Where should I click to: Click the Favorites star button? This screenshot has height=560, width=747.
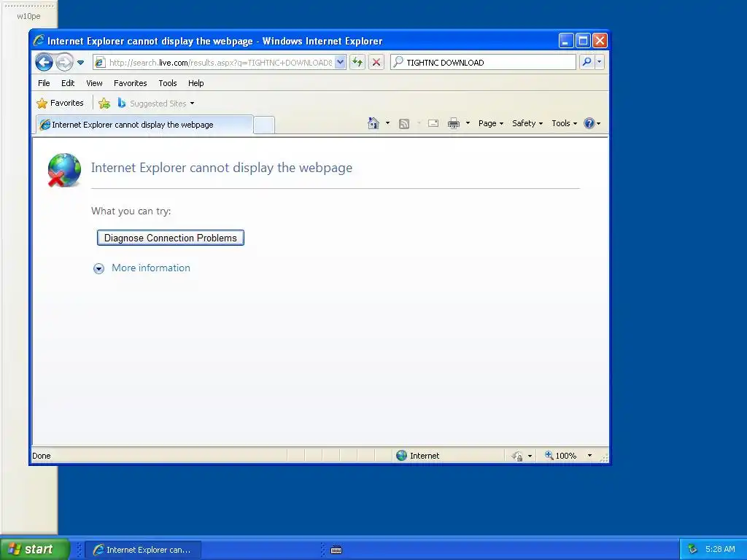[60, 103]
